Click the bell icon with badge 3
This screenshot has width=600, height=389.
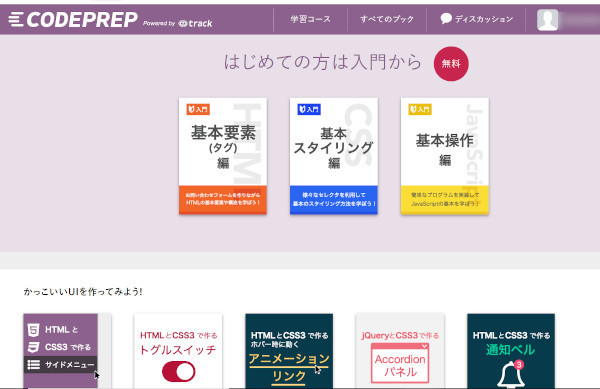click(511, 374)
